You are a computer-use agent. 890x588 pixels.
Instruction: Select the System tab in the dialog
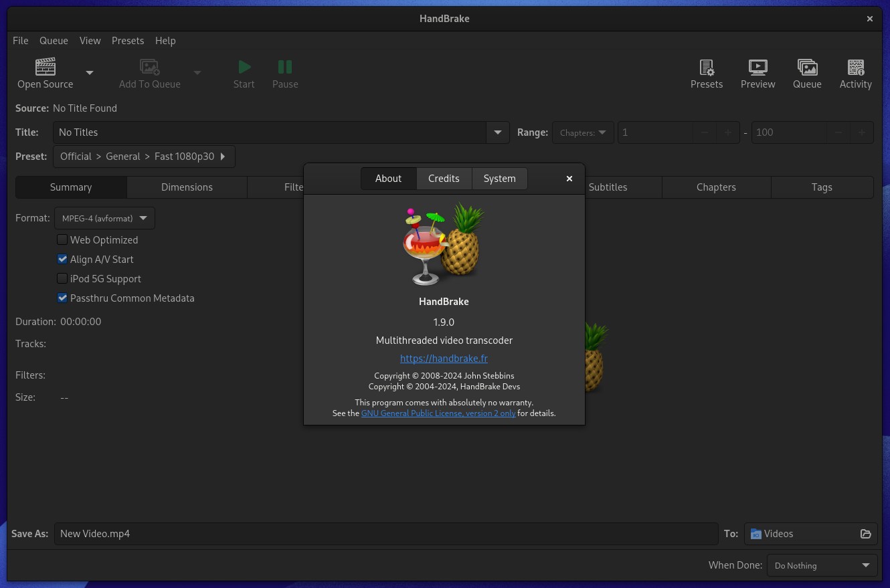(x=499, y=179)
